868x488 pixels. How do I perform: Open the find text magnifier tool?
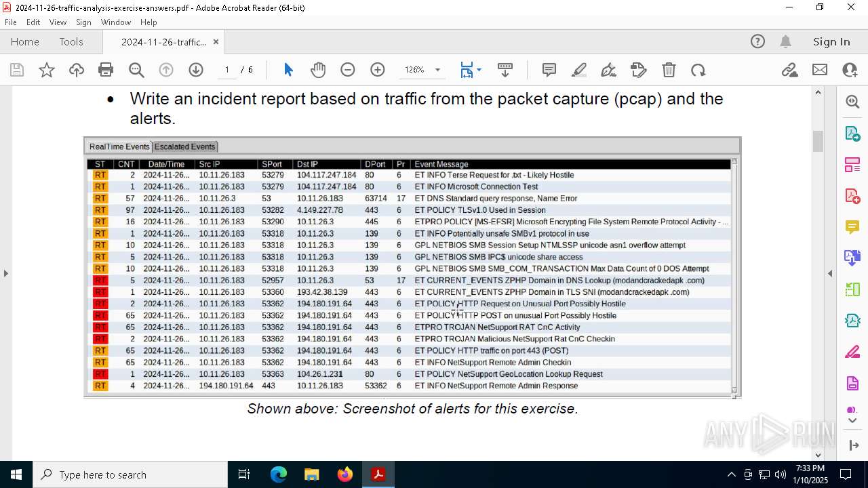136,70
